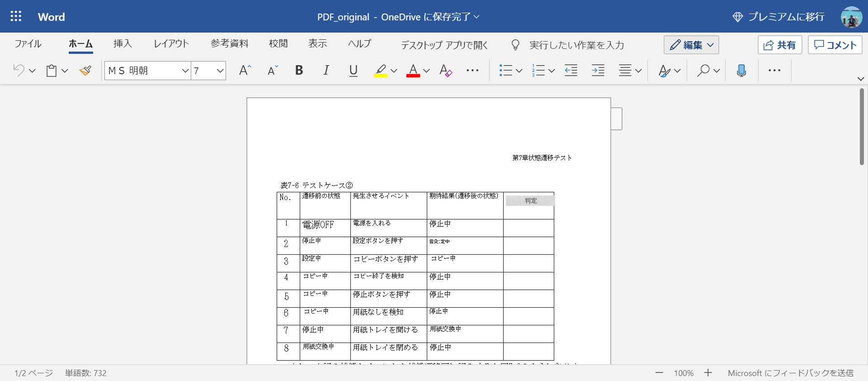The width and height of the screenshot is (868, 381).
Task: Open the 表示 tab
Action: click(x=318, y=44)
